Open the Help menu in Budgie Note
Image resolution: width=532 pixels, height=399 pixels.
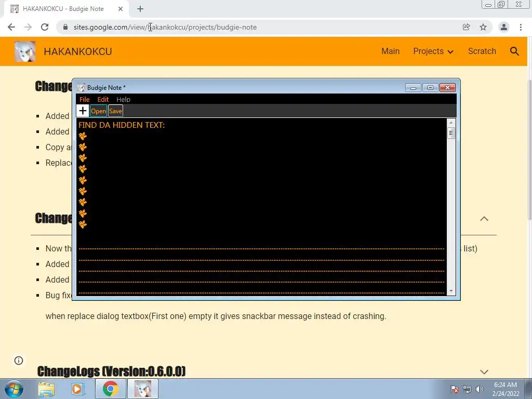[x=123, y=99]
